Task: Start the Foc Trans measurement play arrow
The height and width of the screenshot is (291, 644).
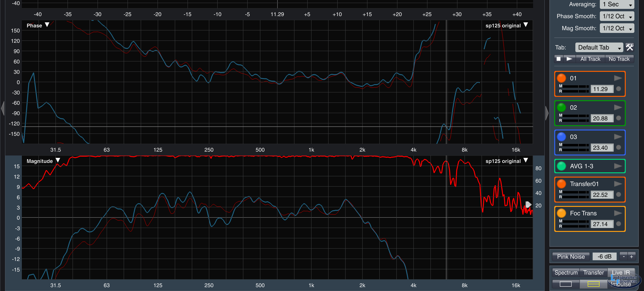Action: click(618, 213)
